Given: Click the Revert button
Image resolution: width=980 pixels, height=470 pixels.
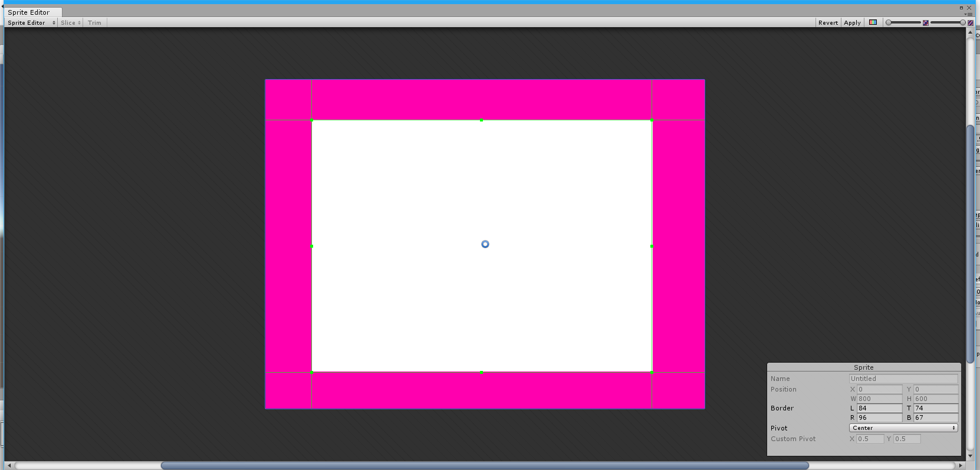Looking at the screenshot, I should tap(828, 22).
